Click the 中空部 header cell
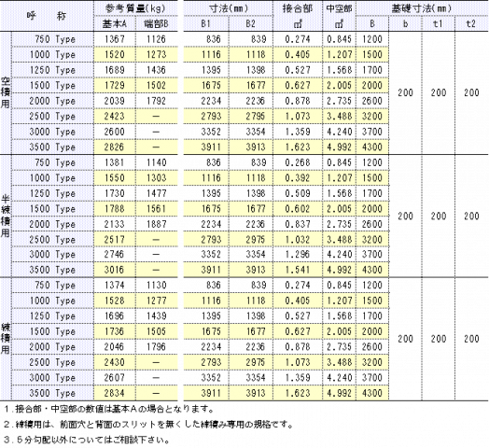489x448 pixels. 339,16
